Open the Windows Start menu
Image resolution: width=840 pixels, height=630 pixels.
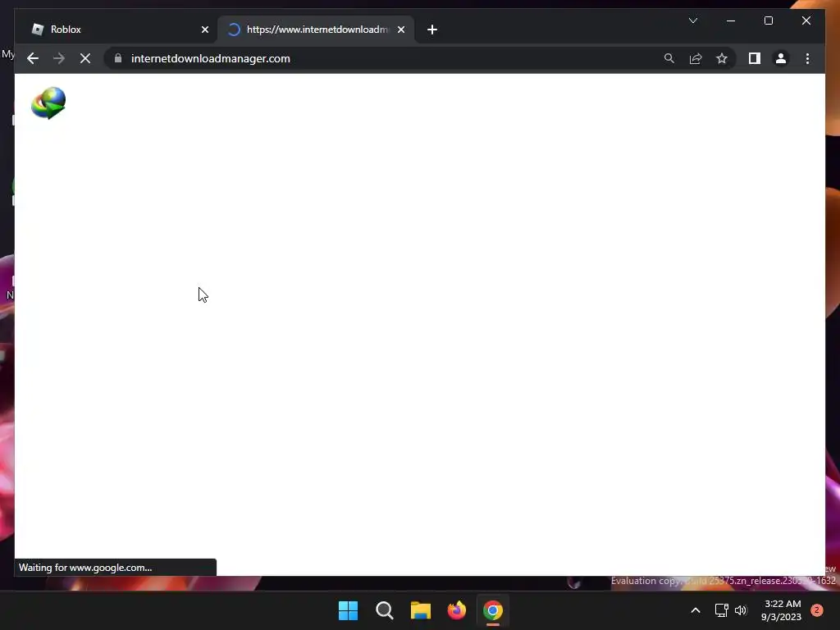[x=348, y=610]
